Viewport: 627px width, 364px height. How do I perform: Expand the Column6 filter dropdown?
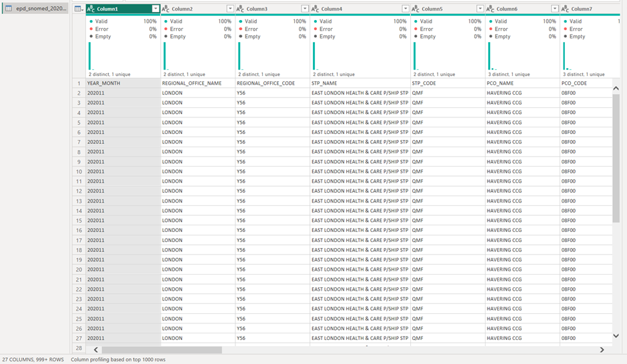point(554,9)
